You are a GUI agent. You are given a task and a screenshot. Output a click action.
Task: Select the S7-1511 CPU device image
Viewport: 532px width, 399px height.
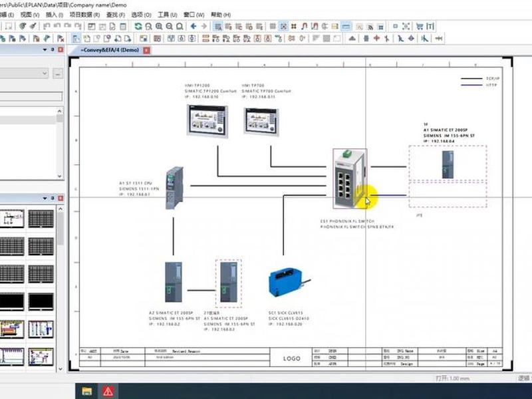coord(174,188)
